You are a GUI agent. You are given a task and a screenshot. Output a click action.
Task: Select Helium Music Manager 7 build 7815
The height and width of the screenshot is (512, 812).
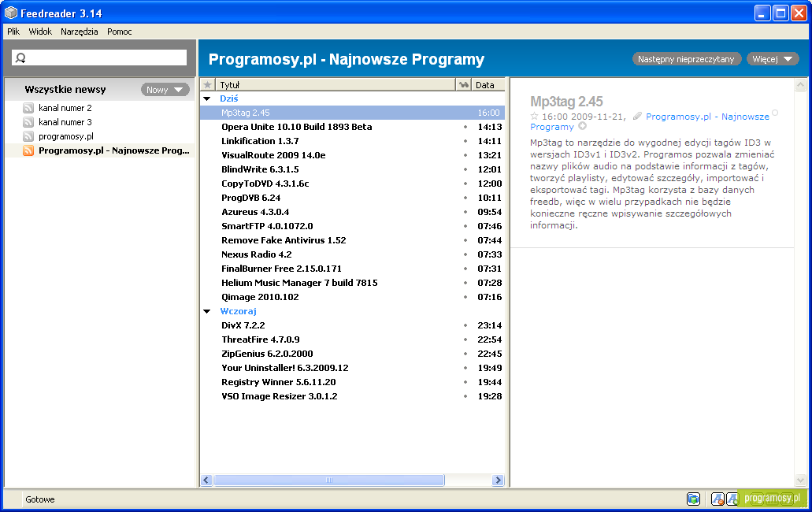[352, 284]
